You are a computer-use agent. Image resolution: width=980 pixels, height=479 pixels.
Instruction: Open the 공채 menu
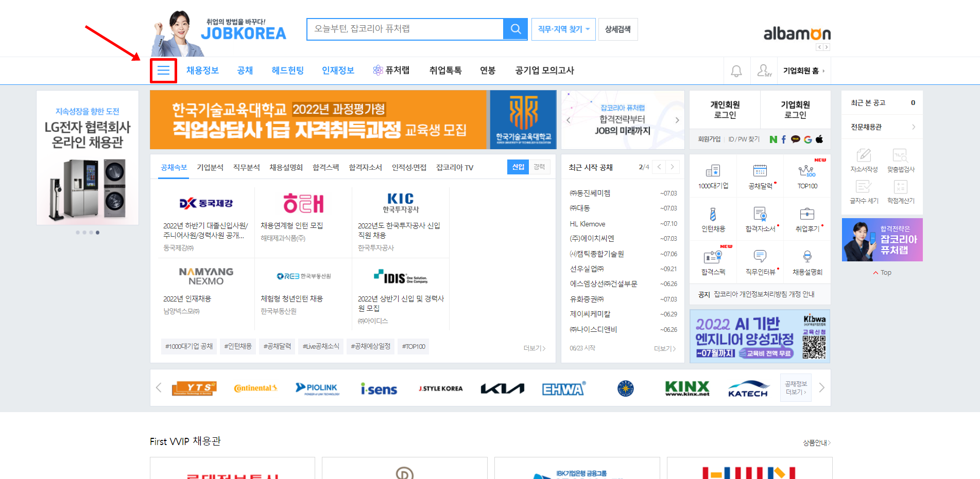click(x=245, y=70)
